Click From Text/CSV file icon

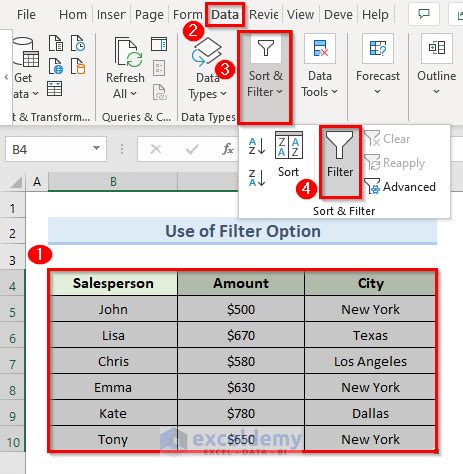(x=56, y=43)
